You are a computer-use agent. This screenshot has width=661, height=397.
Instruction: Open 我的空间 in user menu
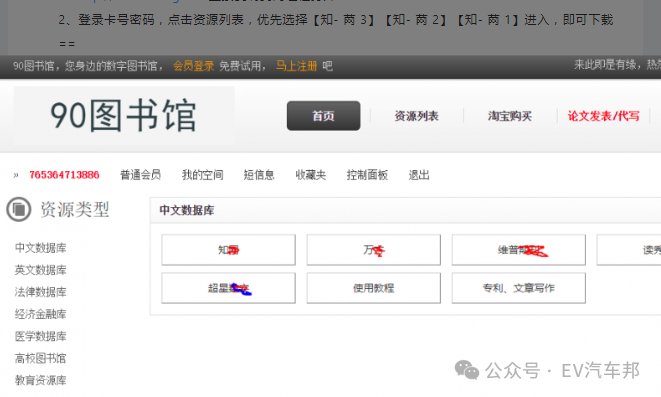pos(202,174)
